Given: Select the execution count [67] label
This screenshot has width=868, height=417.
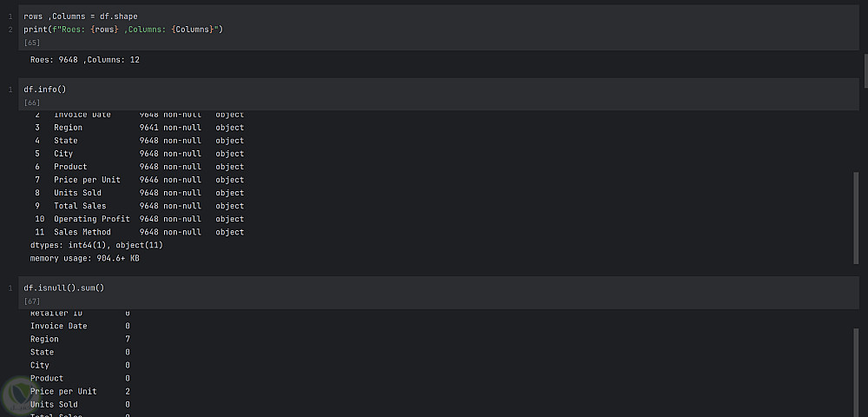Looking at the screenshot, I should [32, 301].
